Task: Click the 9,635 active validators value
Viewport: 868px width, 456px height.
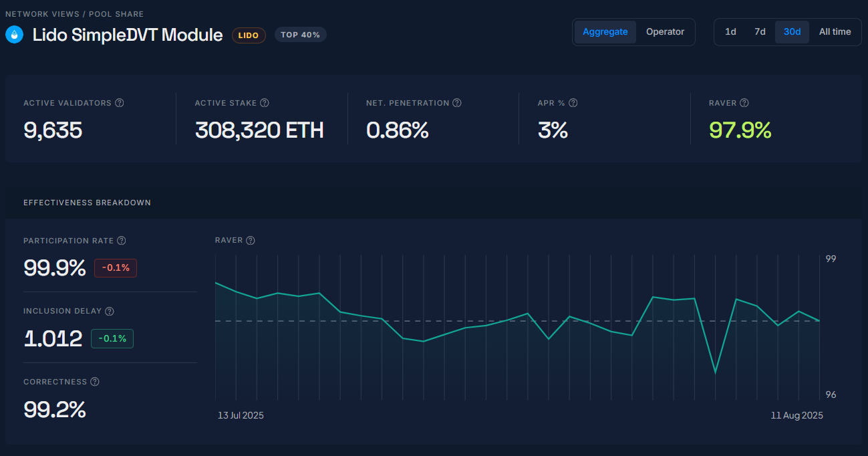Action: [53, 130]
